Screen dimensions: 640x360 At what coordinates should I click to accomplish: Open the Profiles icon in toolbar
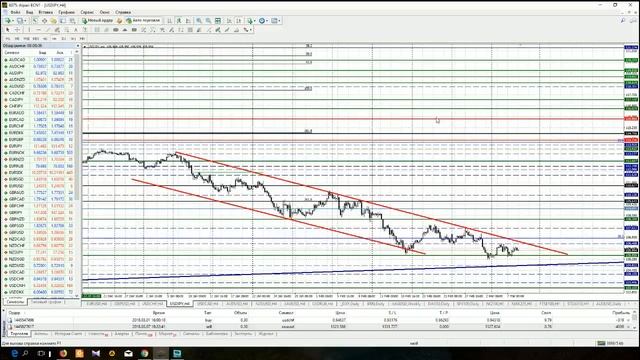pyautogui.click(x=19, y=20)
